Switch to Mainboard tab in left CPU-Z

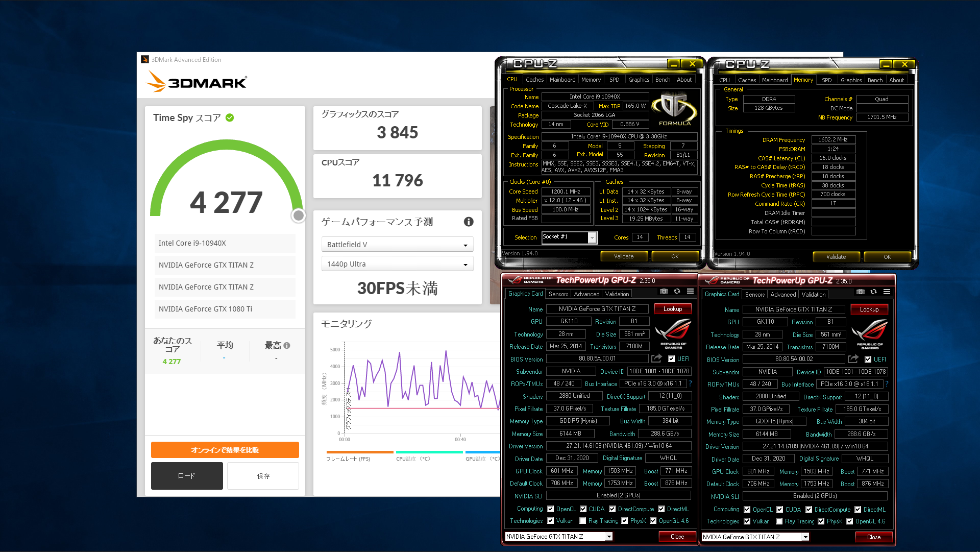click(x=562, y=80)
